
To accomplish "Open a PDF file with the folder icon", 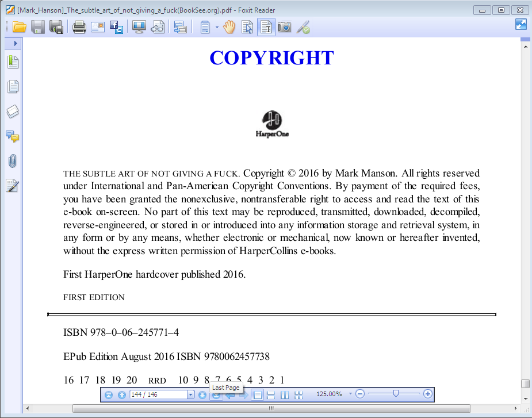I will [x=20, y=27].
